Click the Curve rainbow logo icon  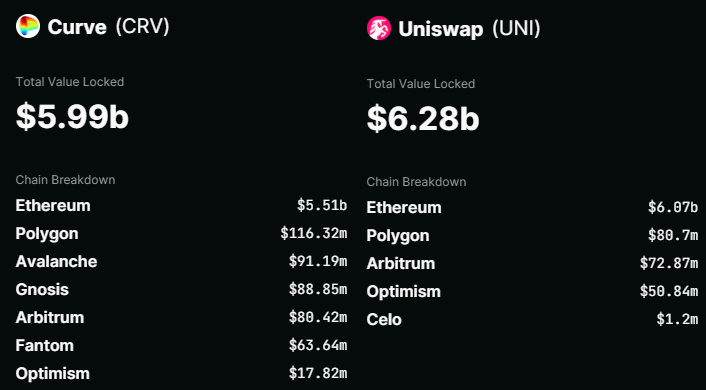pyautogui.click(x=28, y=26)
